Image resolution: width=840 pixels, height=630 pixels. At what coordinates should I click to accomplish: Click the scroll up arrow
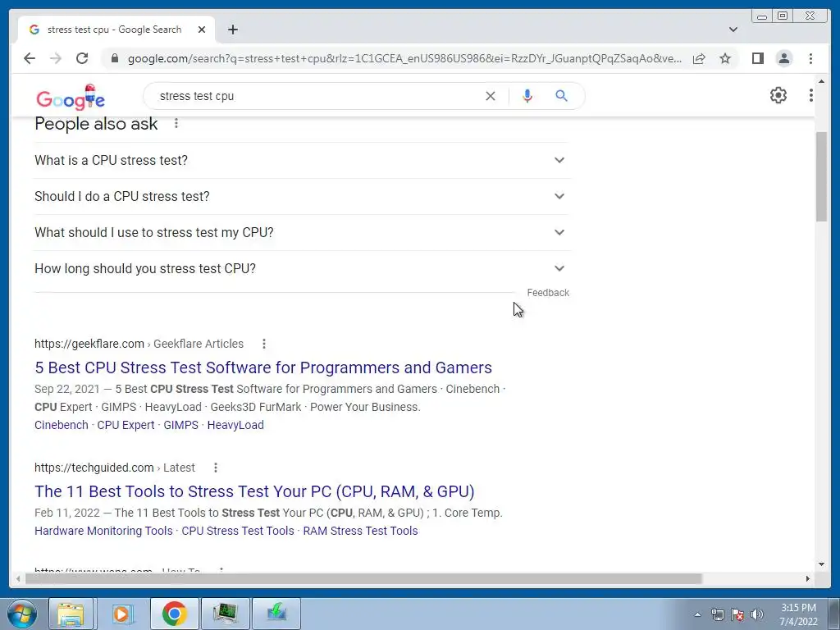point(821,82)
